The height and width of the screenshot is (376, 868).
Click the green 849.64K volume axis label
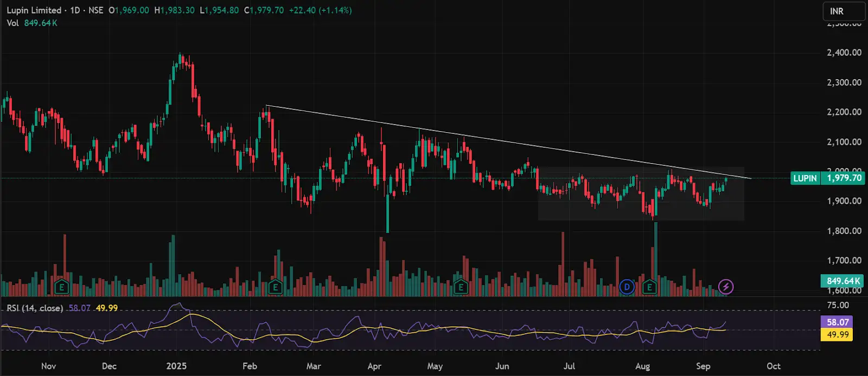(x=843, y=281)
